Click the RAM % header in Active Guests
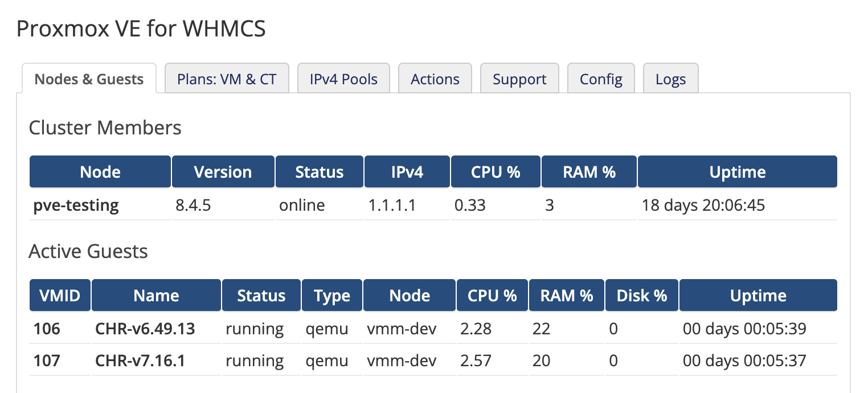 tap(567, 295)
